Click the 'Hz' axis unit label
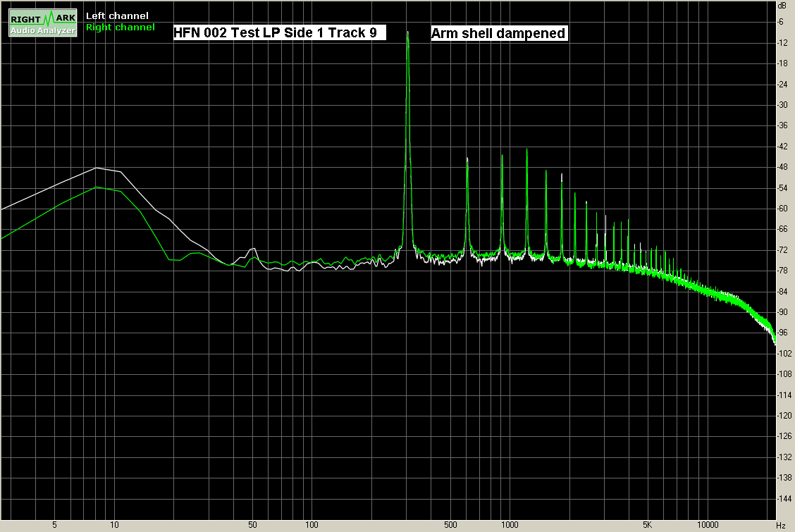This screenshot has width=795, height=532. [781, 526]
